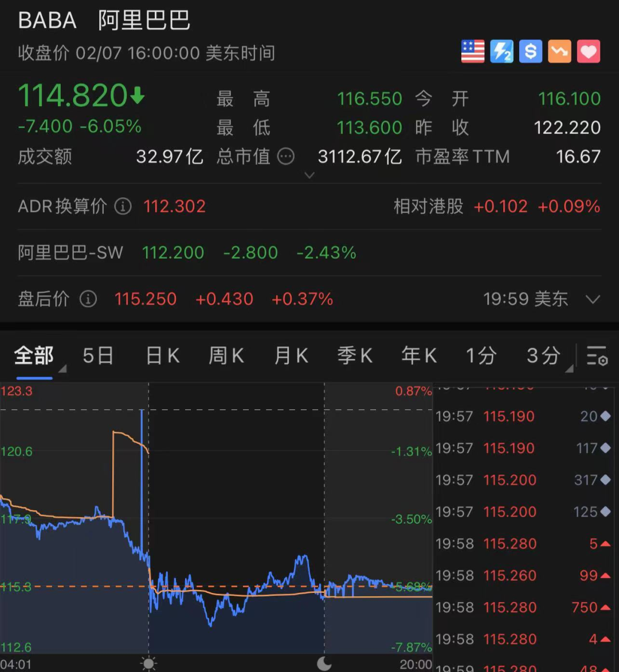This screenshot has height=672, width=619.
Task: Select the 全部 chart tab
Action: pos(34,355)
